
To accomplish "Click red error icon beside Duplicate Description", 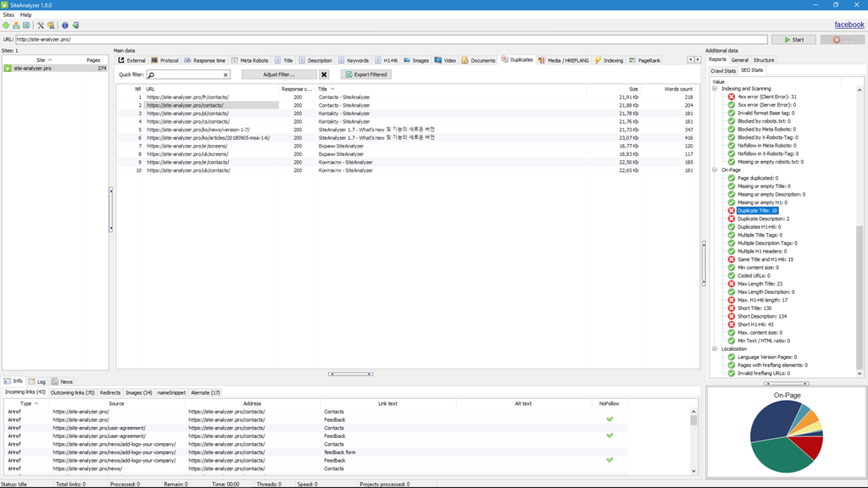I will click(x=732, y=219).
